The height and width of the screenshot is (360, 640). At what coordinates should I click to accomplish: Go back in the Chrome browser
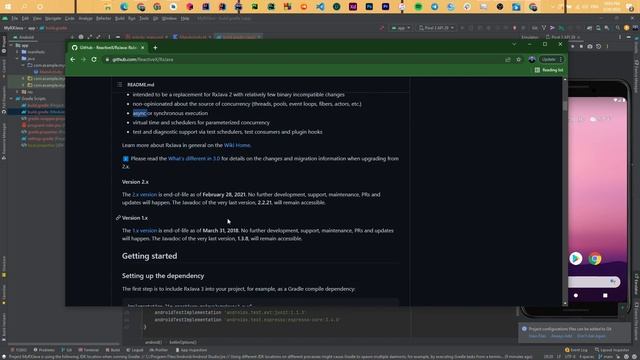73,59
